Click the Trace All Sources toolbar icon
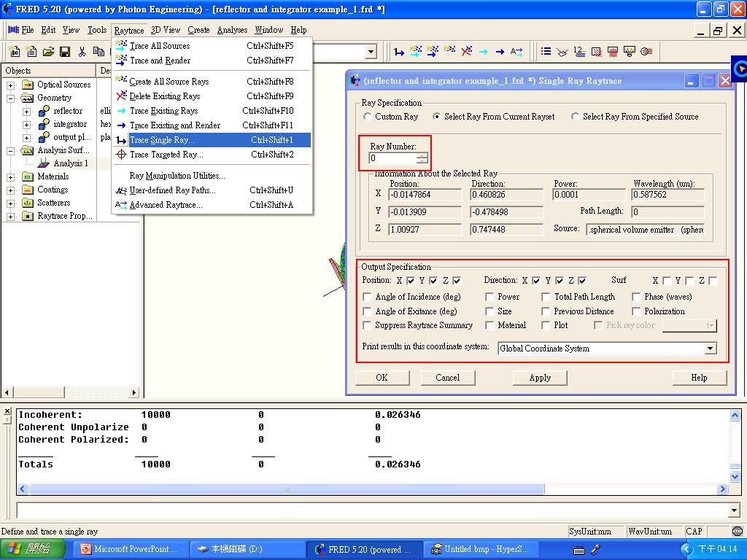 [x=415, y=52]
